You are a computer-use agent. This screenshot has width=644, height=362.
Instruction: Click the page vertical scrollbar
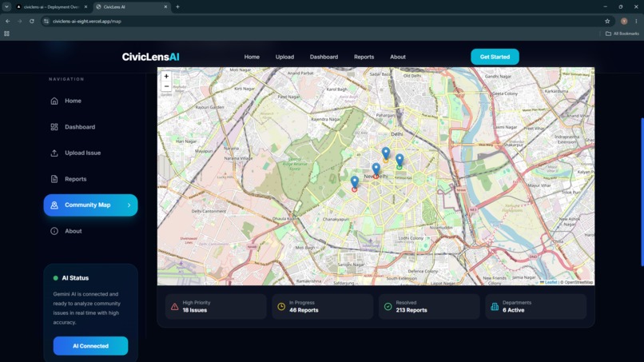[x=642, y=193]
